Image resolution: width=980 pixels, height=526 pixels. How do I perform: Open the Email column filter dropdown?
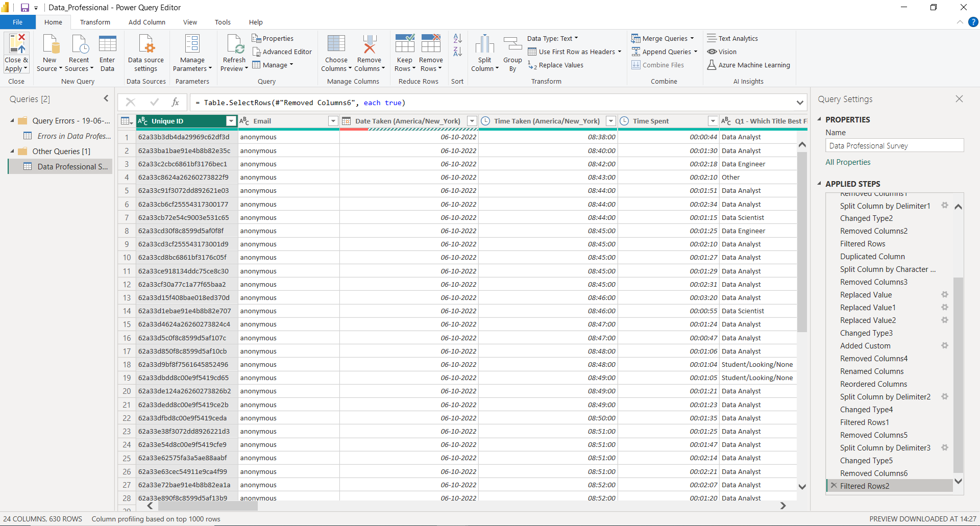[333, 121]
